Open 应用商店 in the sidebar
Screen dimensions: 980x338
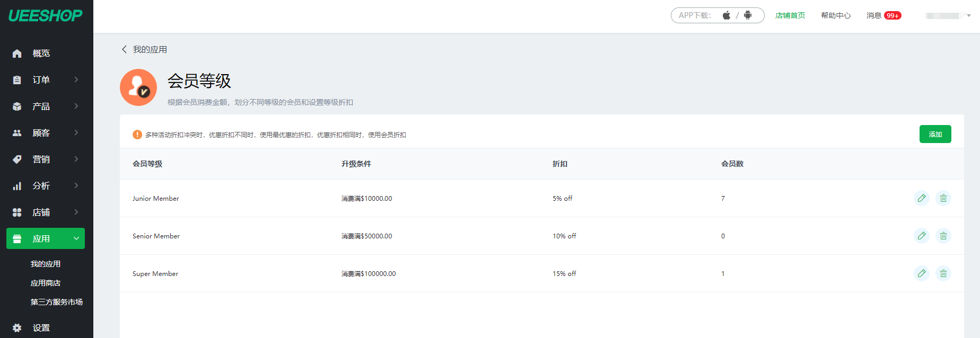[x=46, y=283]
